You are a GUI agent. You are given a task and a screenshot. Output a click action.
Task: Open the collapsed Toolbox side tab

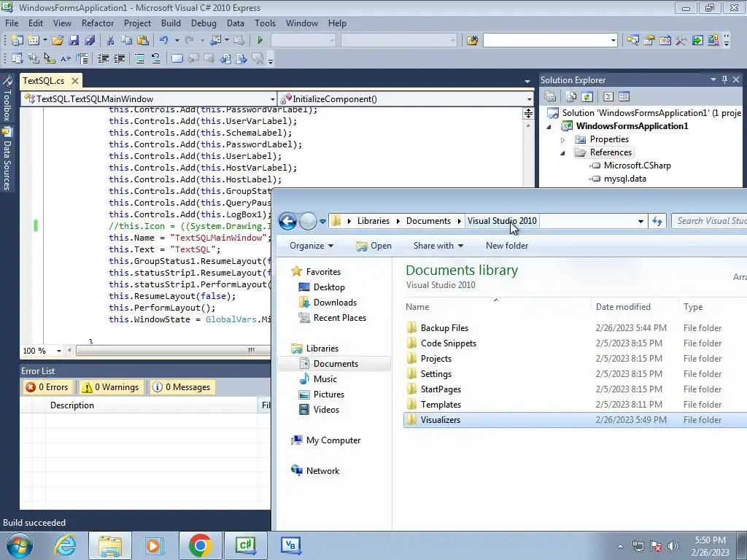(x=7, y=98)
